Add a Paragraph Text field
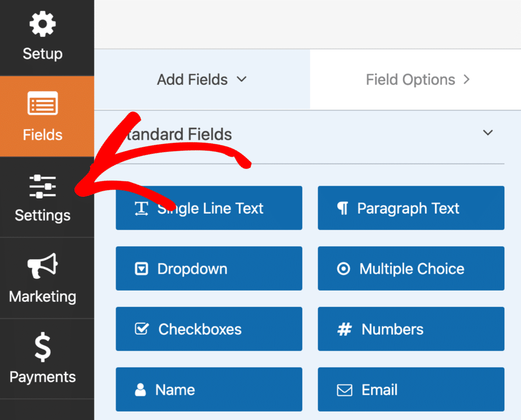The width and height of the screenshot is (521, 420). (x=411, y=208)
